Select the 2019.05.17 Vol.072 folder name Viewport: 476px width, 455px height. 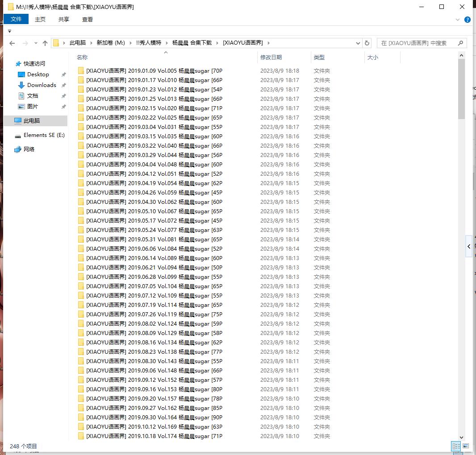coord(154,221)
